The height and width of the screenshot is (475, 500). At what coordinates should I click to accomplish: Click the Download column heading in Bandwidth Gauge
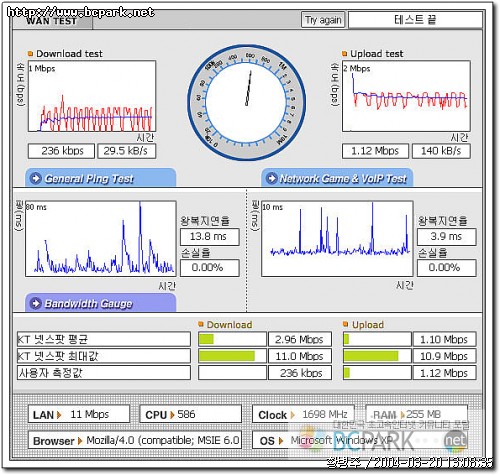pos(229,324)
